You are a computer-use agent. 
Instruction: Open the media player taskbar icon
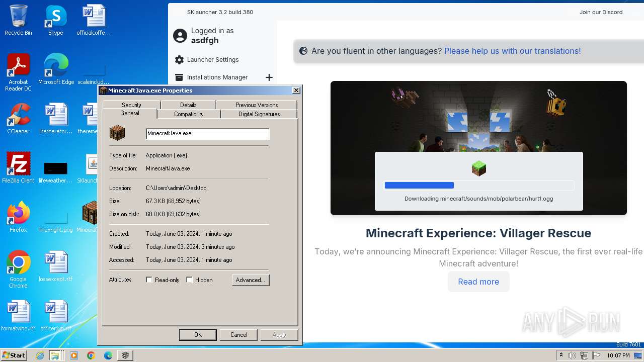pos(74,355)
